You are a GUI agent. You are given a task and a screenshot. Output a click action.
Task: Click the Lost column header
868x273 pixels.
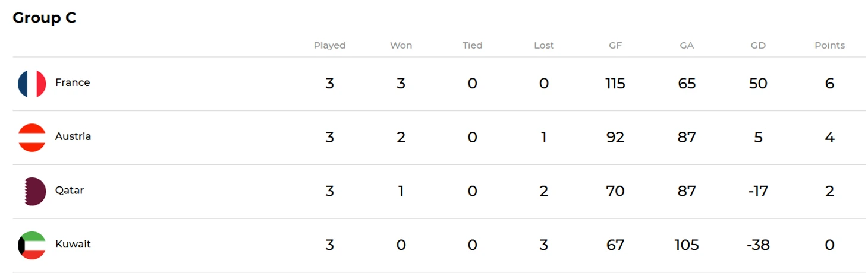[543, 45]
